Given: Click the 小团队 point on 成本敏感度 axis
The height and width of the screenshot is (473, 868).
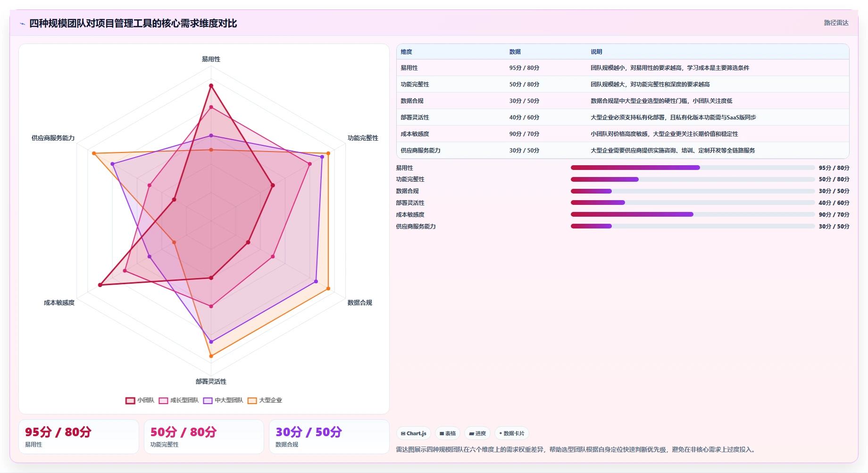Looking at the screenshot, I should (100, 285).
